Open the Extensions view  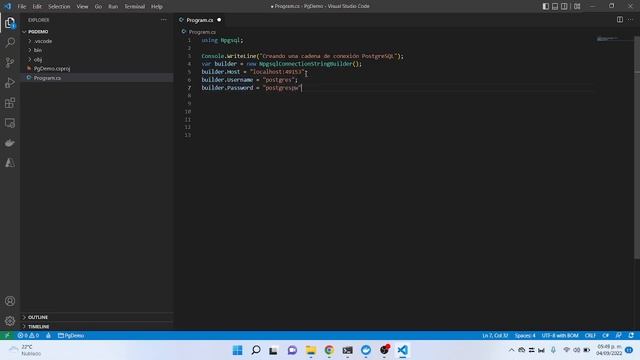[x=10, y=103]
